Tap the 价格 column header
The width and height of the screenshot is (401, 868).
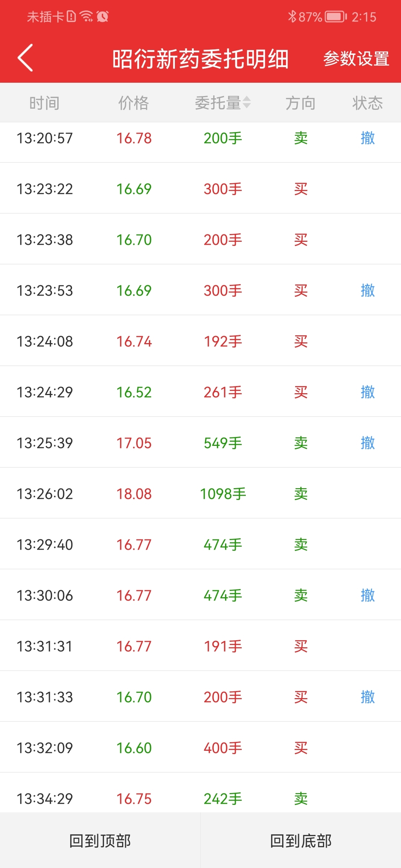pos(134,103)
